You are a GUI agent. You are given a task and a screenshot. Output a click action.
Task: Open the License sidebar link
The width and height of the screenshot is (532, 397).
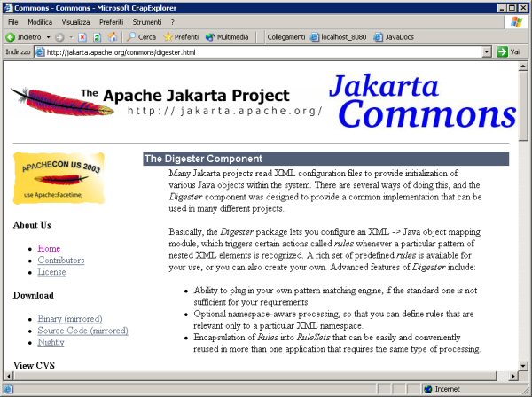pyautogui.click(x=51, y=272)
